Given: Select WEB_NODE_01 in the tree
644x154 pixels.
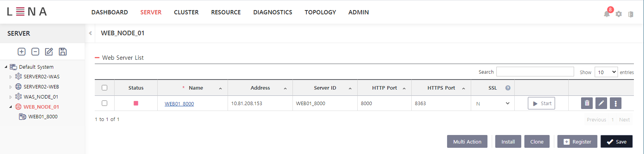Looking at the screenshot, I should click(41, 107).
